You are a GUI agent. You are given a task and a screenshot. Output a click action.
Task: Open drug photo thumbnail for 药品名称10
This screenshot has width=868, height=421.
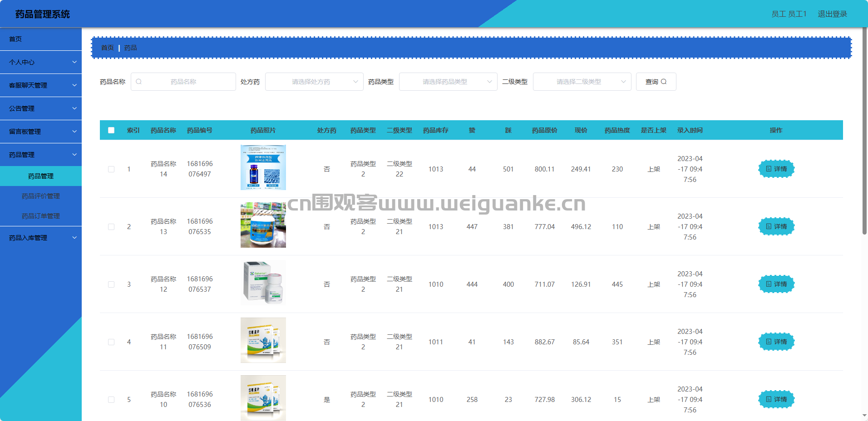263,398
